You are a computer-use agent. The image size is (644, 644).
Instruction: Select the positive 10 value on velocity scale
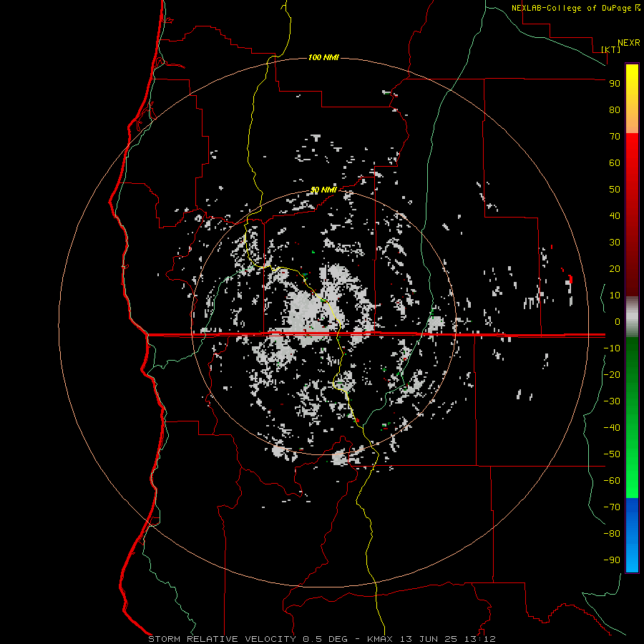tap(615, 296)
